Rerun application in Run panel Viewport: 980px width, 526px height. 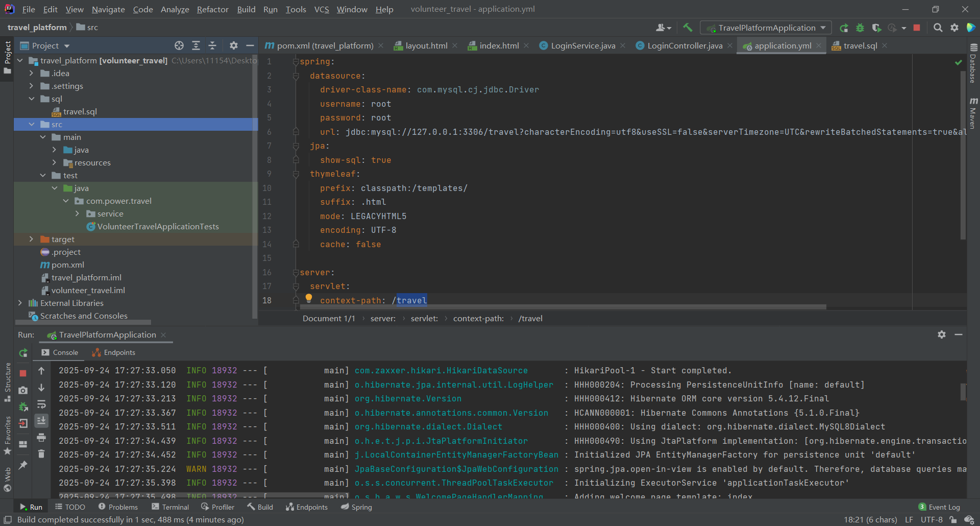23,353
